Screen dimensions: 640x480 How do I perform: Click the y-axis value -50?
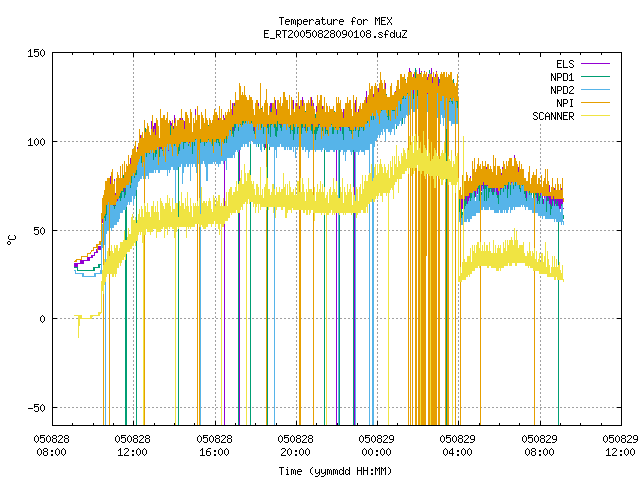(36, 408)
